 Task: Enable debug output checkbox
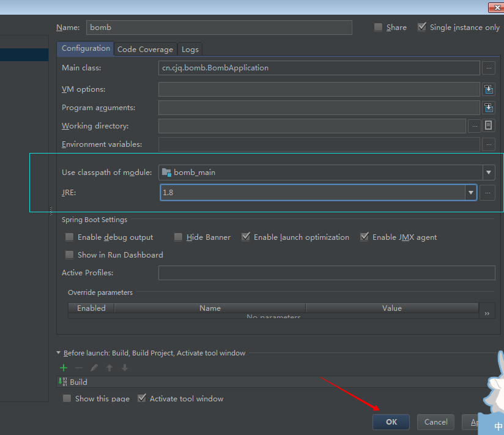tap(69, 237)
